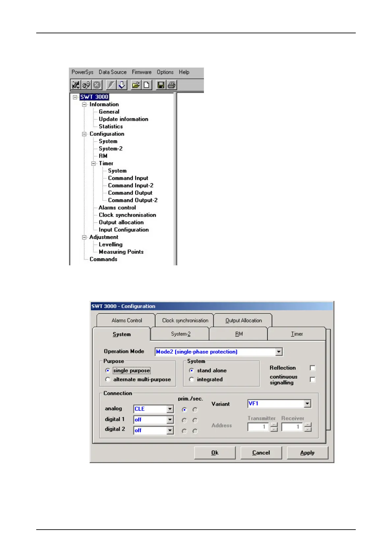The height and width of the screenshot is (555, 392).
Task: Open the analog CLE connection dropdown
Action: (x=170, y=409)
